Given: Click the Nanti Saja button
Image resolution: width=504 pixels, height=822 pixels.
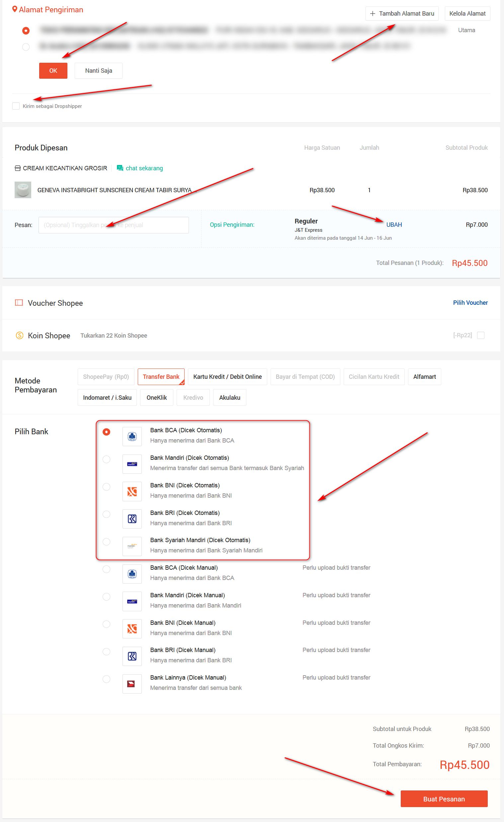Looking at the screenshot, I should [99, 71].
